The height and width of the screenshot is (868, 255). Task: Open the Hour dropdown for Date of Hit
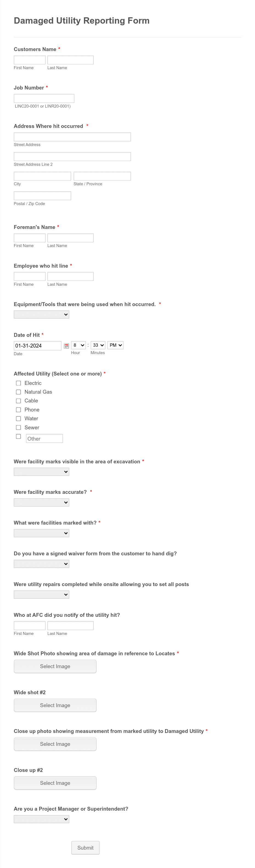[x=78, y=345]
